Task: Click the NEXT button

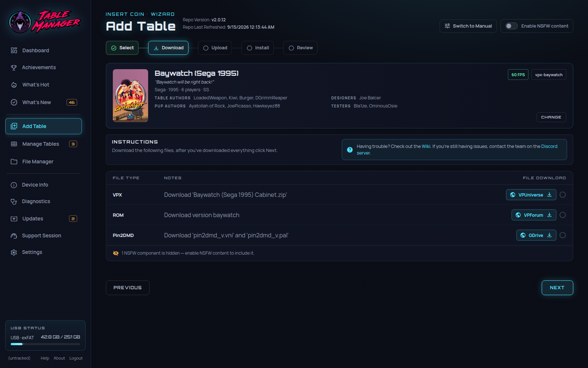Action: pos(557,288)
